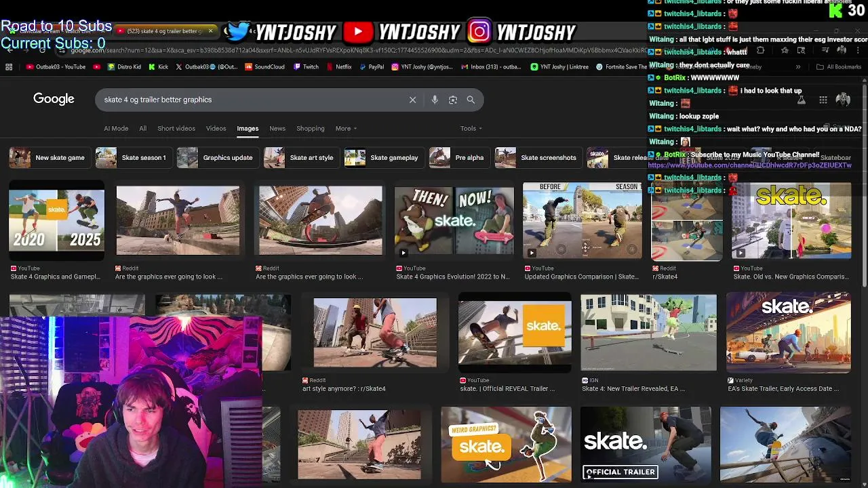The width and height of the screenshot is (868, 488).
Task: Open the YNT Joshy Instagram bookmark
Action: [422, 67]
